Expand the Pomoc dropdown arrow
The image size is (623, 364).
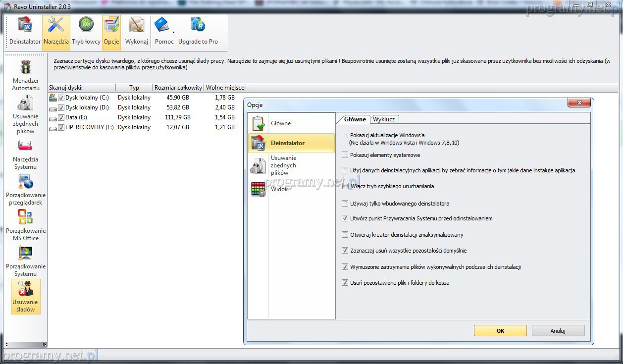(x=173, y=33)
